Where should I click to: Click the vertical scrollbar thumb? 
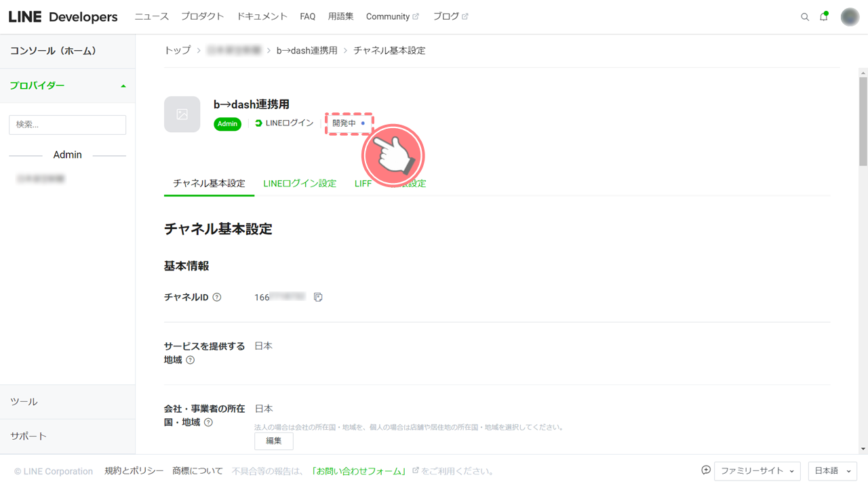[863, 121]
